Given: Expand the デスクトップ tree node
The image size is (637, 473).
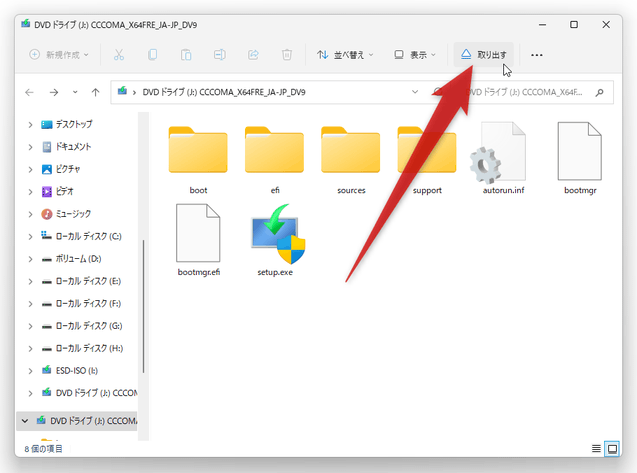Looking at the screenshot, I should click(30, 124).
